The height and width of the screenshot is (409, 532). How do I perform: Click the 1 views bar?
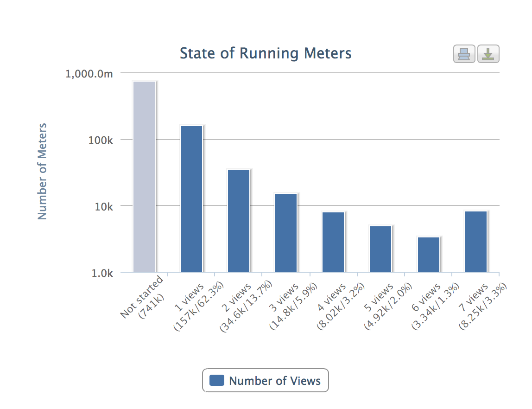click(191, 198)
